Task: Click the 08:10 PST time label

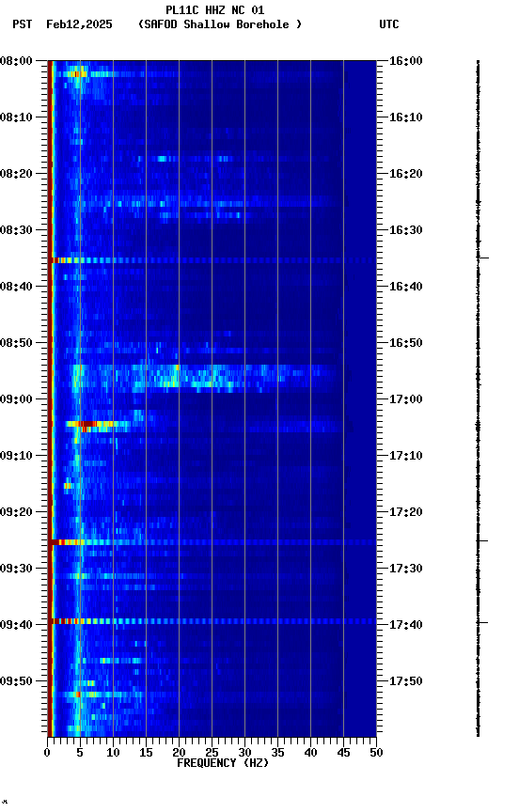Action: [x=16, y=117]
